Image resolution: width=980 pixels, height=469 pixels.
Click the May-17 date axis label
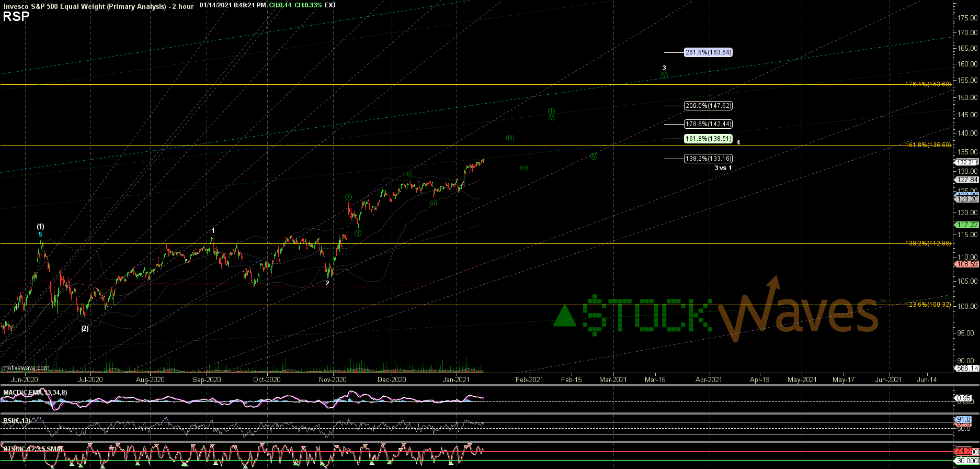point(844,379)
